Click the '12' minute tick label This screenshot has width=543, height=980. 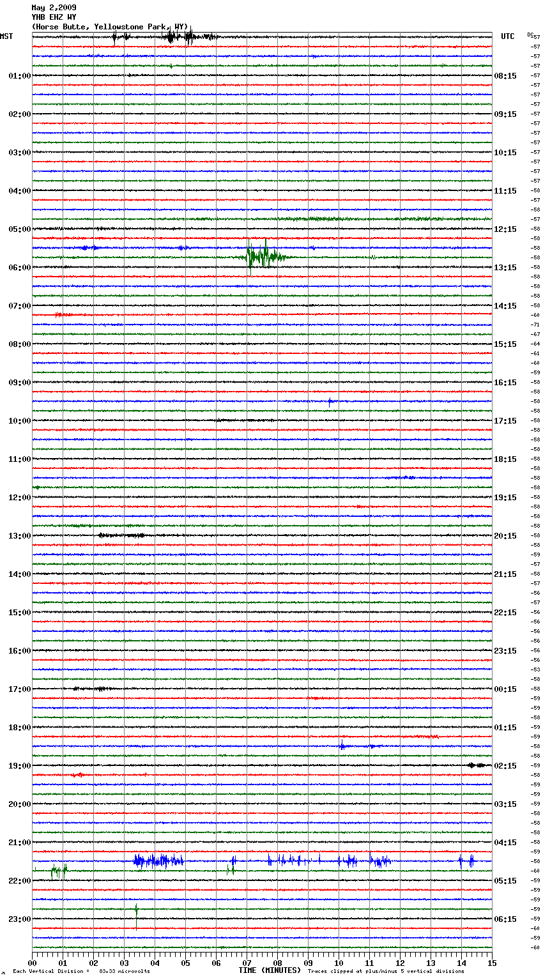400,963
